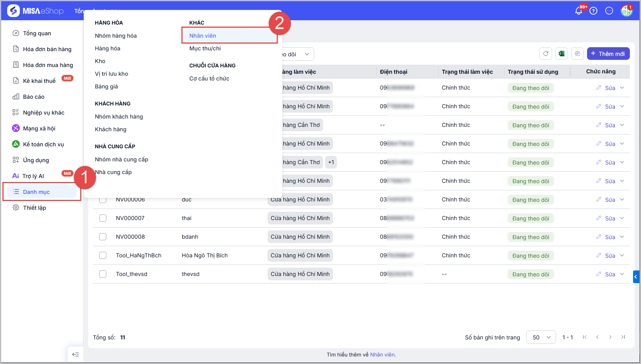Image resolution: width=641 pixels, height=364 pixels.
Task: Open Nhóm hàng hóa menu item
Action: (116, 36)
